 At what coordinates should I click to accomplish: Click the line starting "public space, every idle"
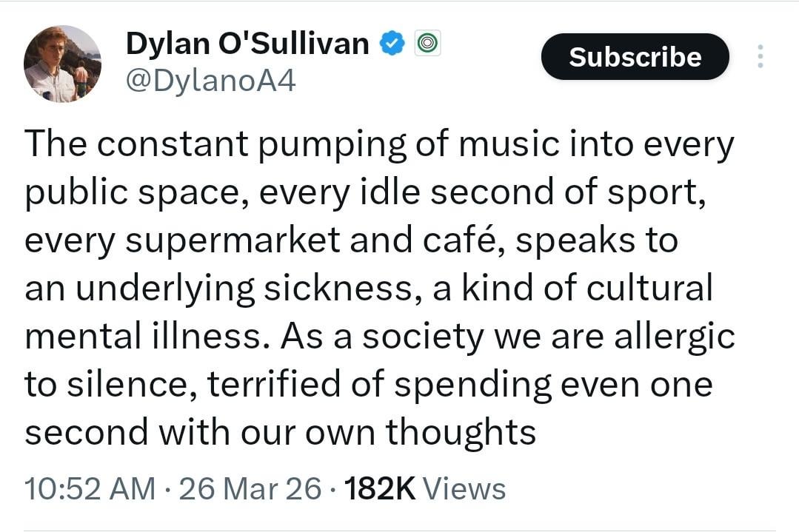363,192
